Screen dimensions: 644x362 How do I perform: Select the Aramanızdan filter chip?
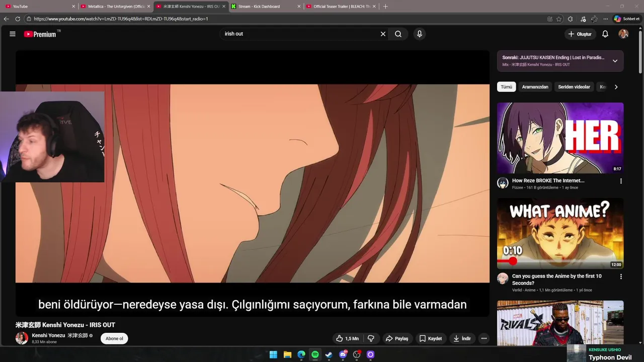535,87
